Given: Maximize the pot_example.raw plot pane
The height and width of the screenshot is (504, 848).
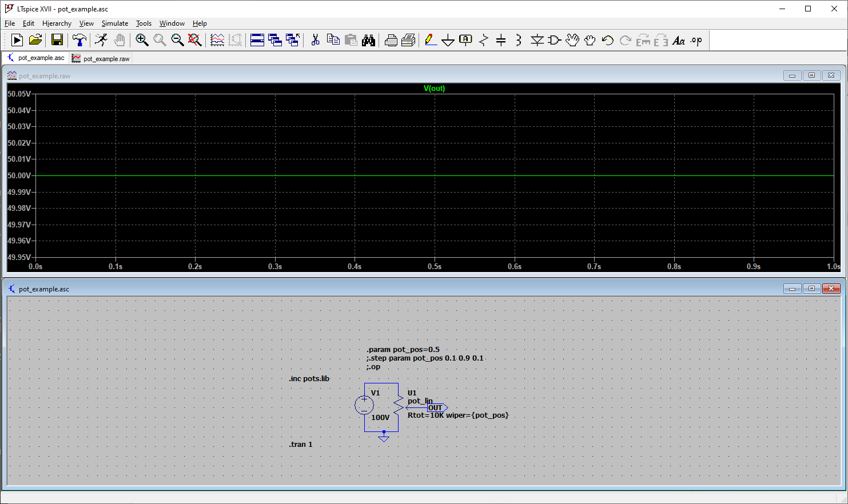Looking at the screenshot, I should [x=811, y=75].
